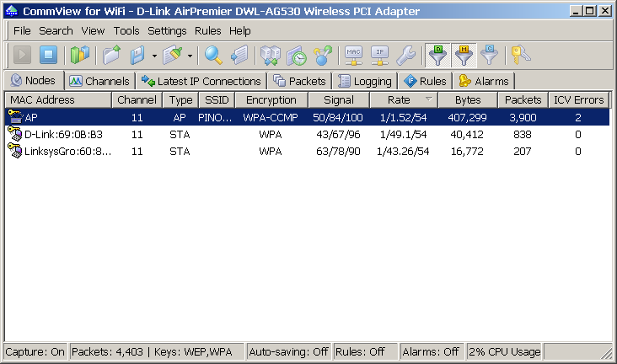Switch to the Alarms tab

pos(484,81)
